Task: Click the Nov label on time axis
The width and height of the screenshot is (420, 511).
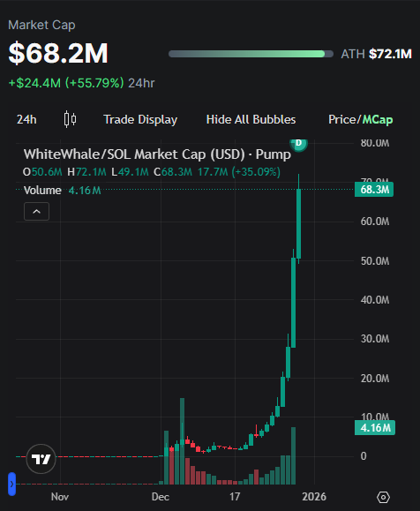Action: coord(60,497)
